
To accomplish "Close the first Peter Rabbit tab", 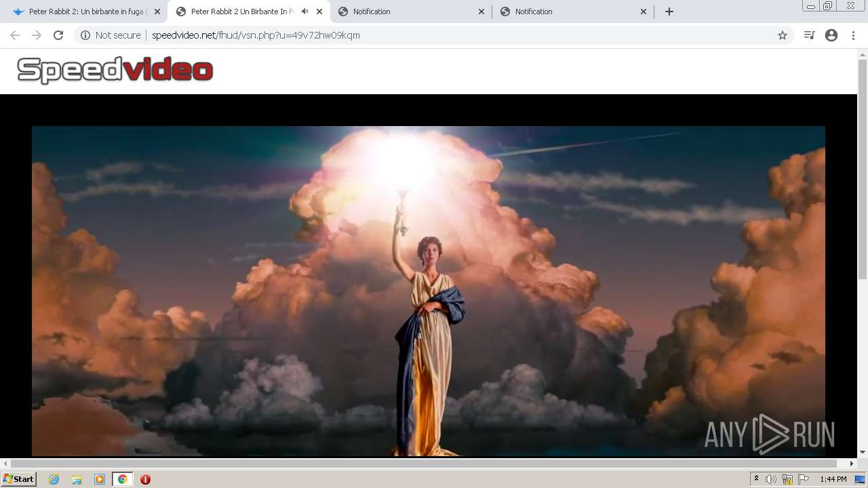I will tap(157, 12).
